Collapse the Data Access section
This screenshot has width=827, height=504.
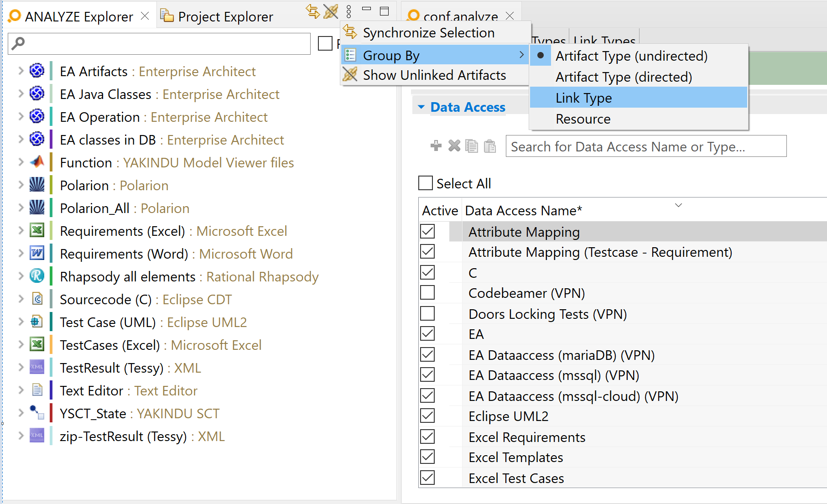click(x=421, y=107)
